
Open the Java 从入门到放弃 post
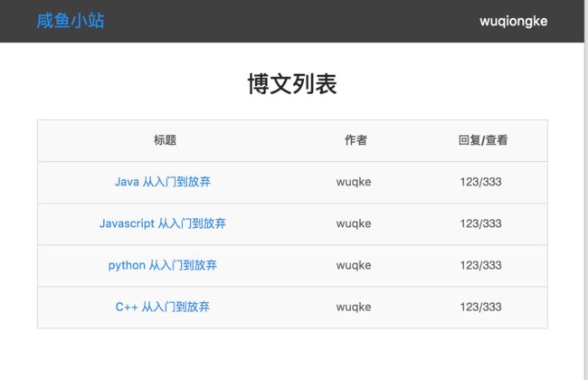tap(163, 182)
